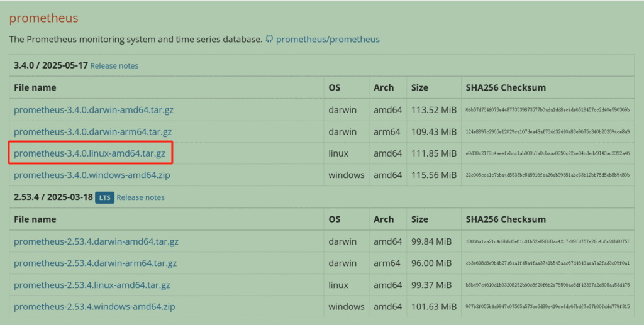This screenshot has height=325, width=644.
Task: Open Release notes for version 2.53.4
Action: (140, 197)
